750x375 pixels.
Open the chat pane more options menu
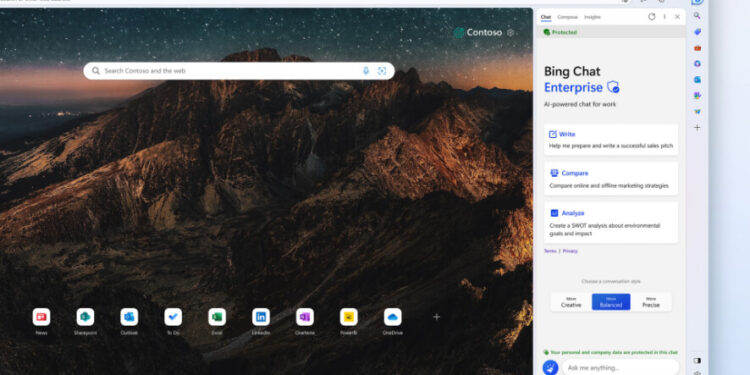click(664, 17)
